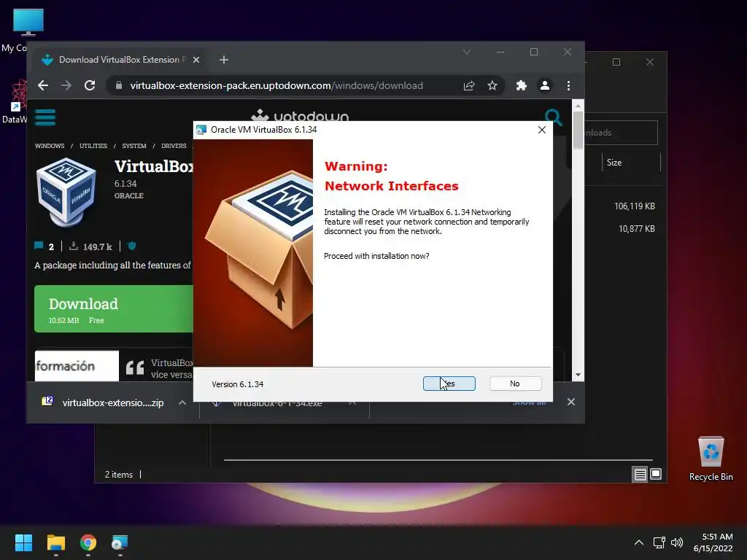Click the Explorer search Downloads field
The image size is (747, 560).
pyautogui.click(x=621, y=133)
